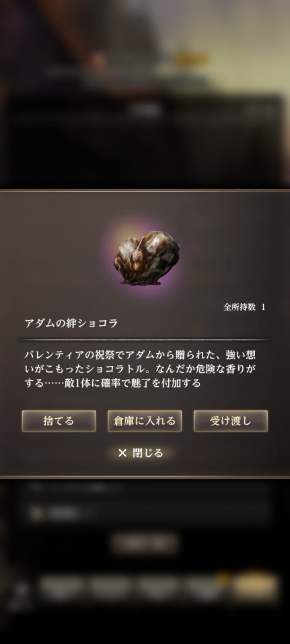
Task: Open the first blurred bottom tab
Action: click(x=62, y=586)
